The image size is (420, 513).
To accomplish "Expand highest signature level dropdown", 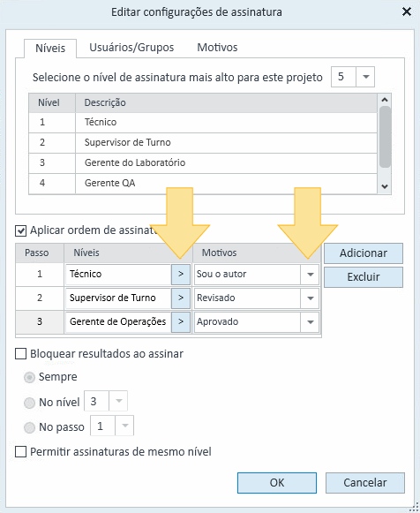I will pos(366,77).
